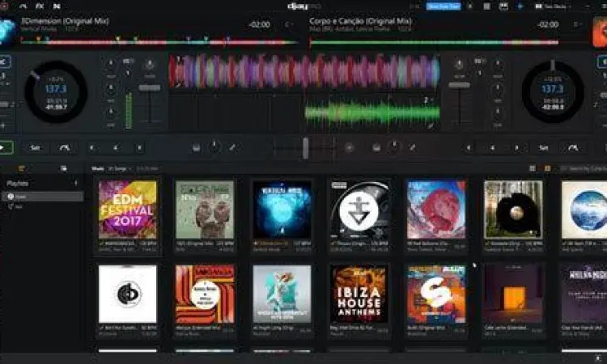
Task: Toggle the left deck time display -02:00
Action: click(x=258, y=24)
